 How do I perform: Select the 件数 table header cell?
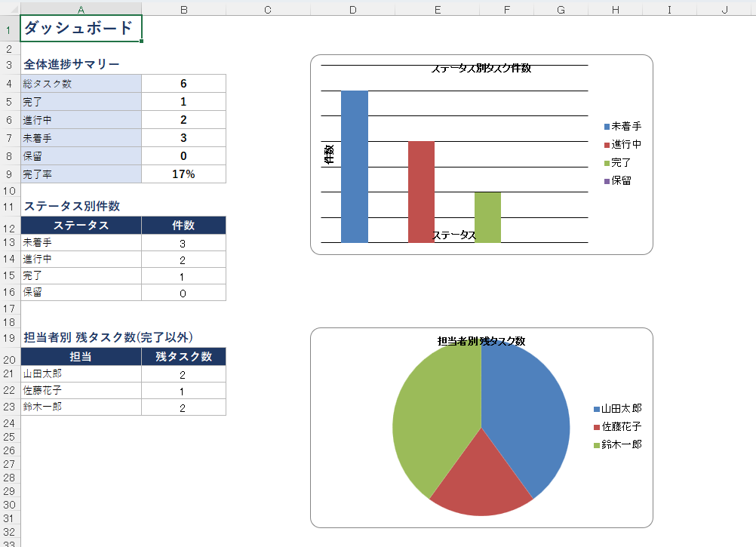[x=183, y=225]
